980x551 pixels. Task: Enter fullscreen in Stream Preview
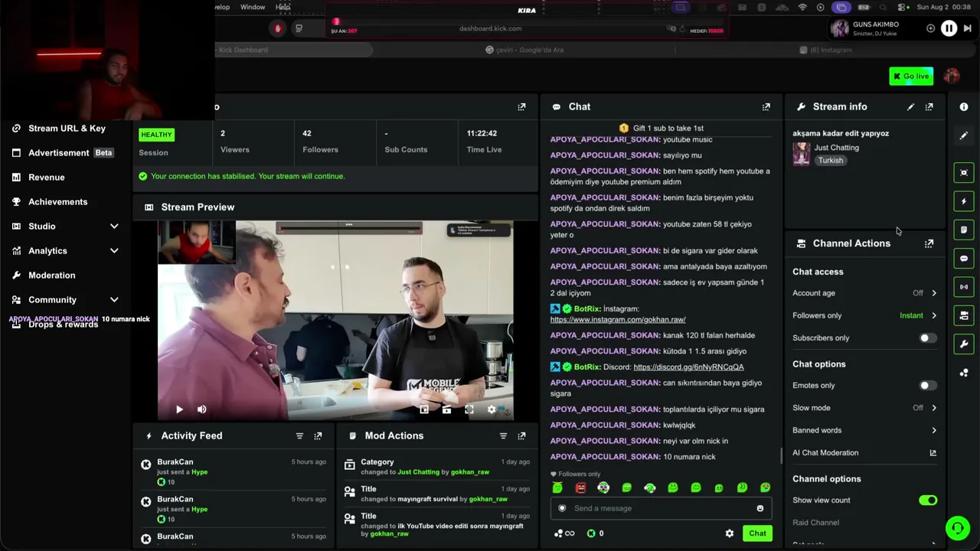tap(469, 409)
